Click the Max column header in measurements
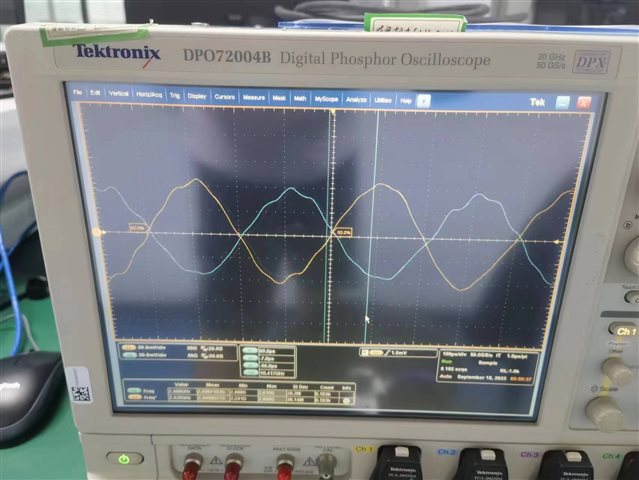 click(271, 385)
